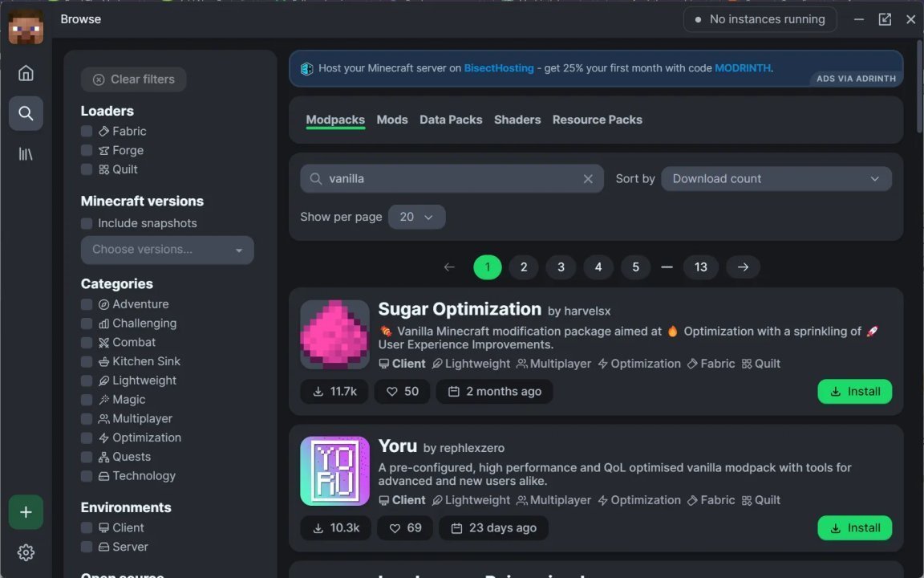924x578 pixels.
Task: Click the Steve avatar account icon
Action: [x=26, y=26]
